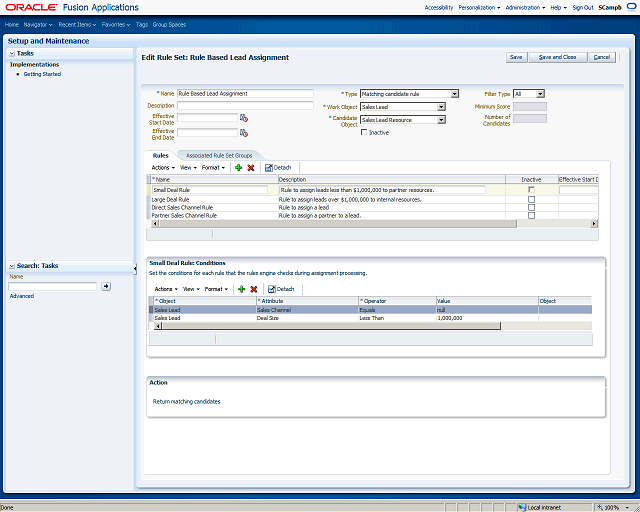
Task: Open the Work Object dropdown
Action: pos(441,107)
